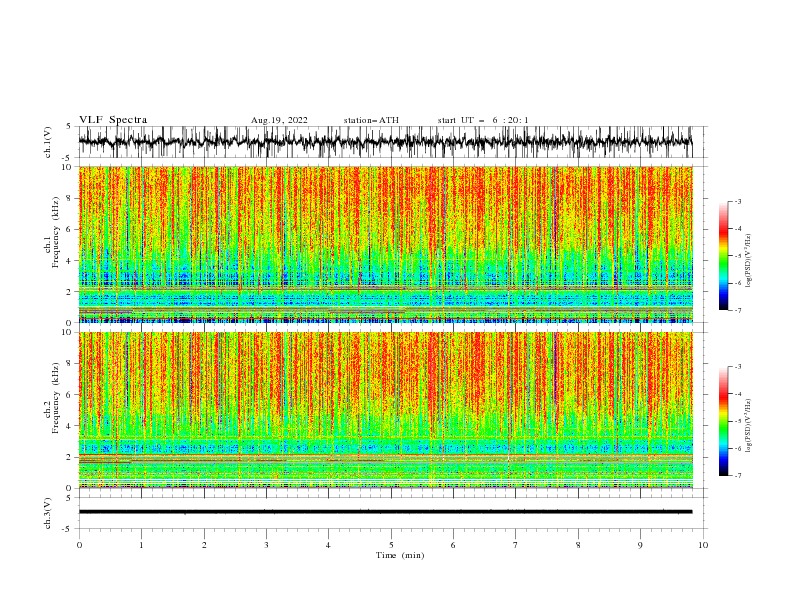Click the ch.1 color scale bar
The height and width of the screenshot is (612, 792).
[723, 256]
